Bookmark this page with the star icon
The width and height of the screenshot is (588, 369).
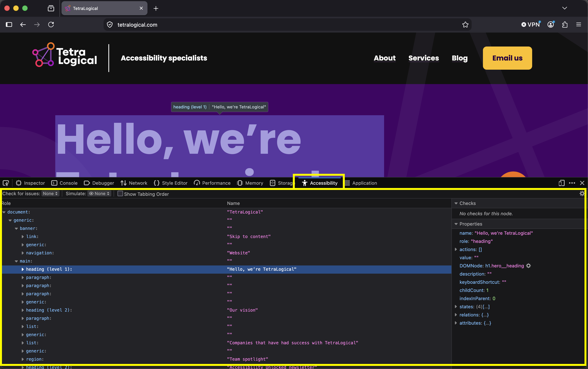(x=465, y=25)
